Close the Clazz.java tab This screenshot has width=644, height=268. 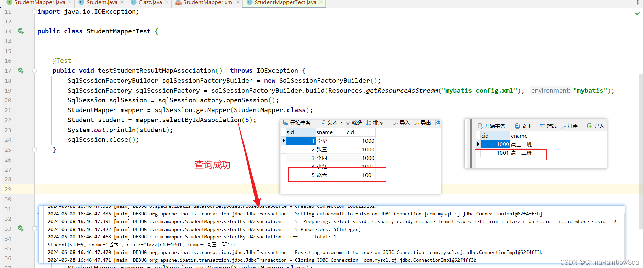click(167, 2)
